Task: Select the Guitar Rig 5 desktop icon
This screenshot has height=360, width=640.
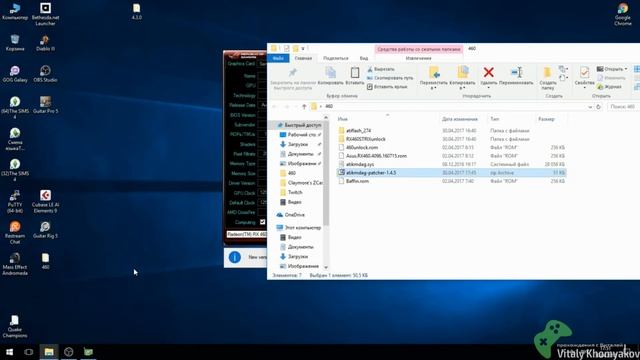Action: tap(45, 230)
